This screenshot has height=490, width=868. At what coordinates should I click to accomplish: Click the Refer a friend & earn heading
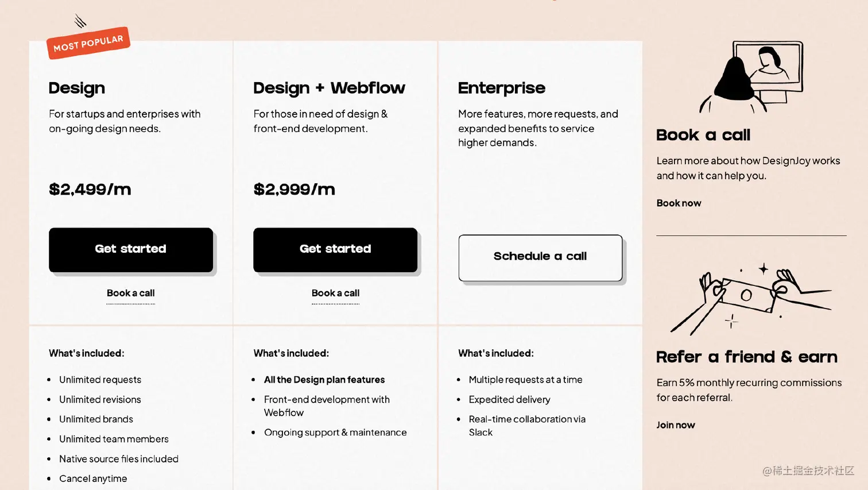tap(747, 357)
